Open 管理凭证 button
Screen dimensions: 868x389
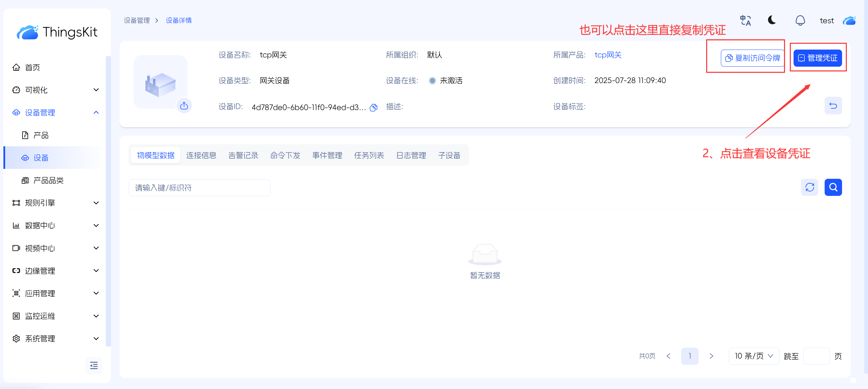click(x=817, y=58)
